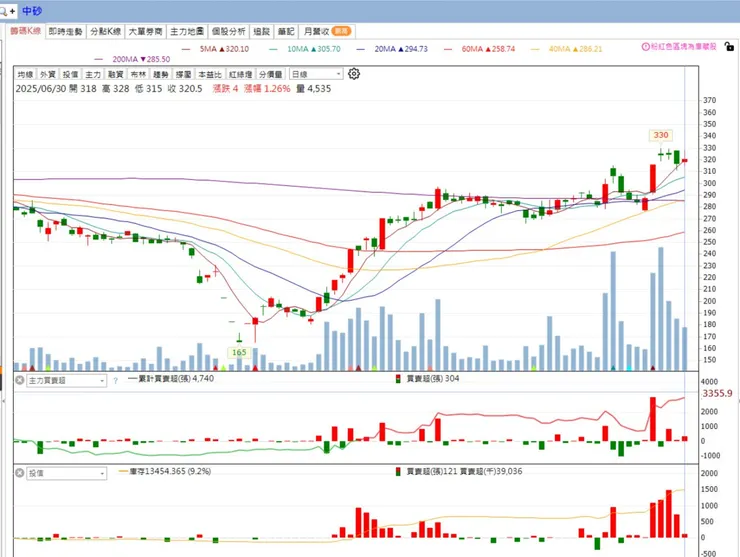The height and width of the screenshot is (557, 740).
Task: Switch to the 即時走勢 tab
Action: click(66, 31)
